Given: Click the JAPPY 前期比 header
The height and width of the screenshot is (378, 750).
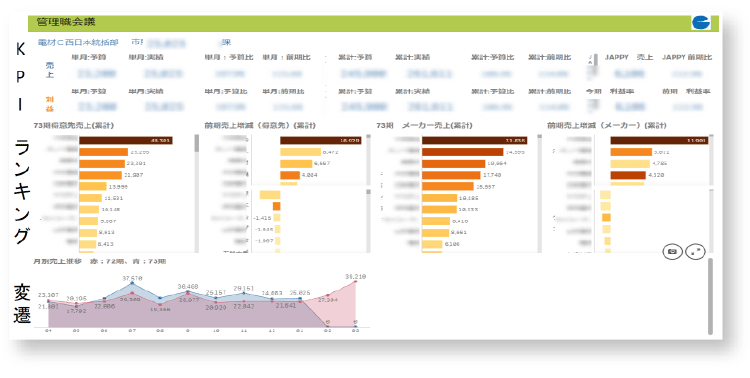Looking at the screenshot, I should click(687, 57).
